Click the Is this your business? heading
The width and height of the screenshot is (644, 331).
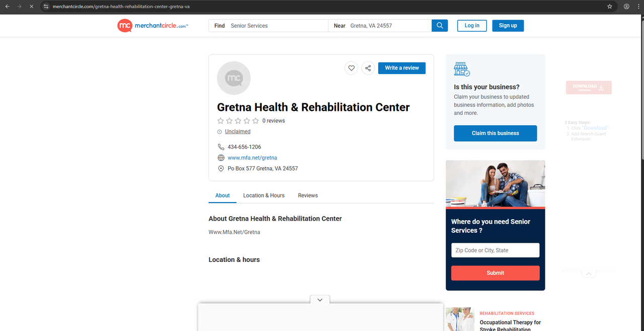click(x=486, y=87)
